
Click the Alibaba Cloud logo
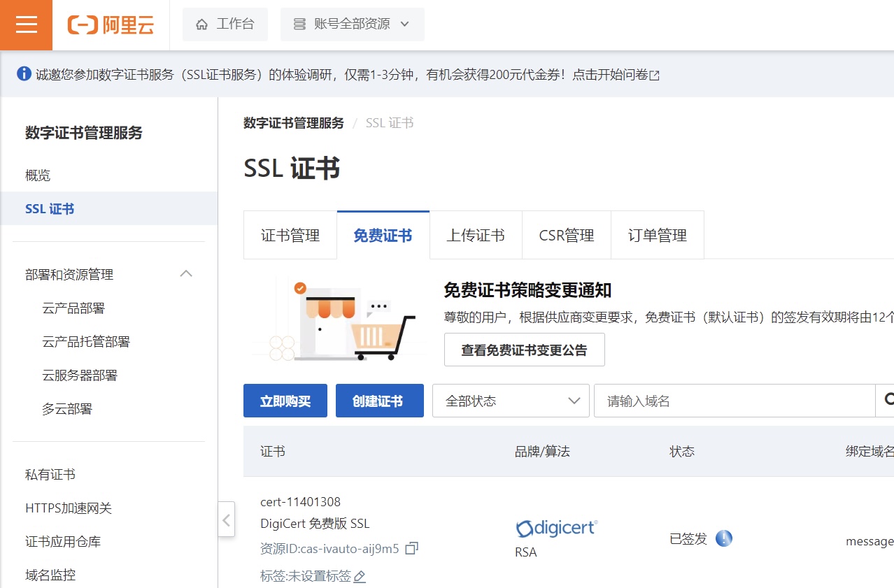tap(111, 25)
